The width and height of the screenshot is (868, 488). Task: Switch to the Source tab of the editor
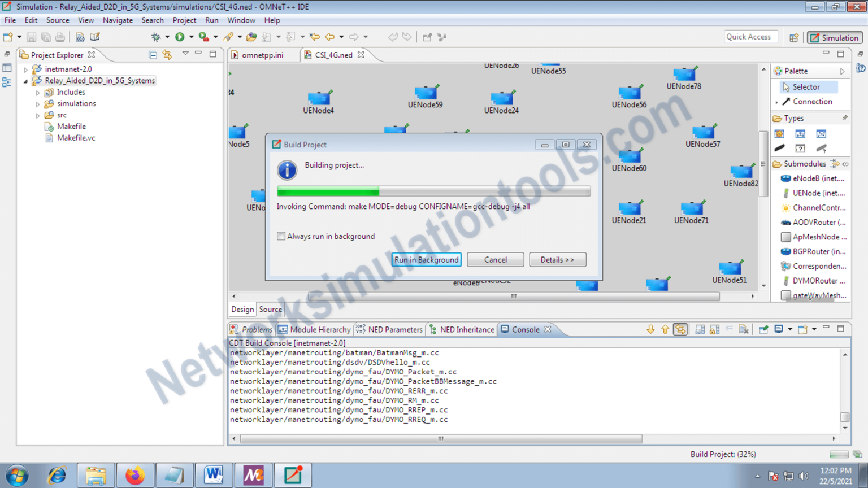pyautogui.click(x=270, y=310)
